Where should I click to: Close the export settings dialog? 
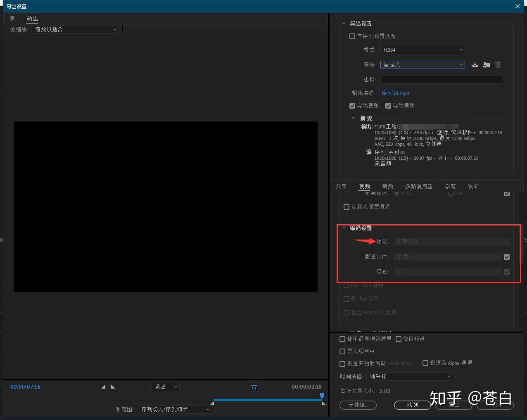pyautogui.click(x=518, y=6)
